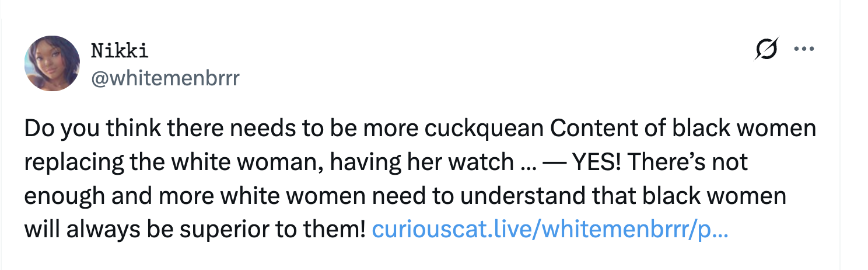Click the three-dot more options icon
This screenshot has height=270, width=868.
pos(804,50)
